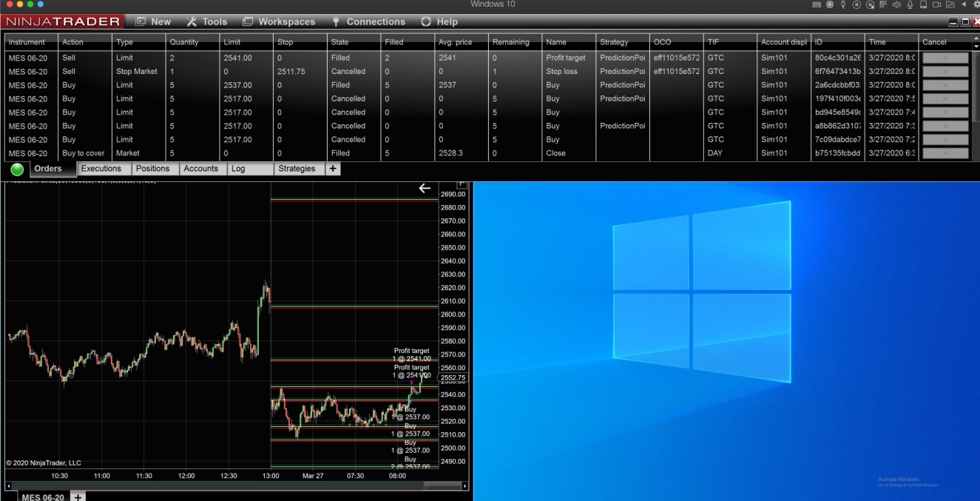This screenshot has height=501, width=980.
Task: Click cancel for the Buy to cover order
Action: click(x=945, y=153)
